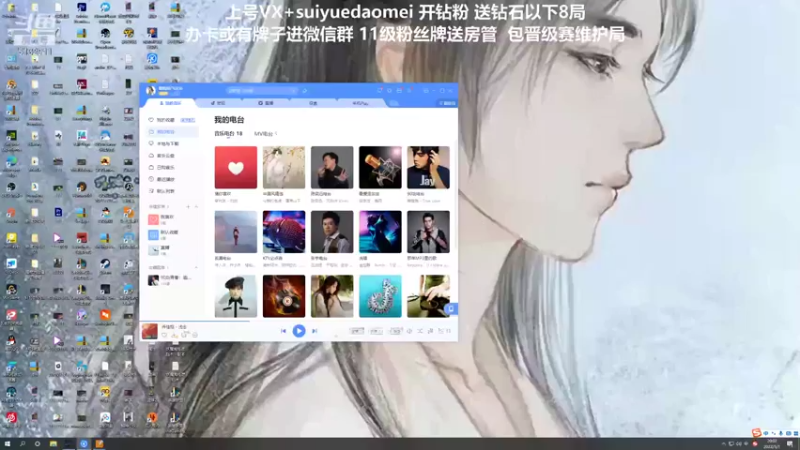800x450 pixels.
Task: Open the Jay cover radio station card
Action: tap(428, 167)
